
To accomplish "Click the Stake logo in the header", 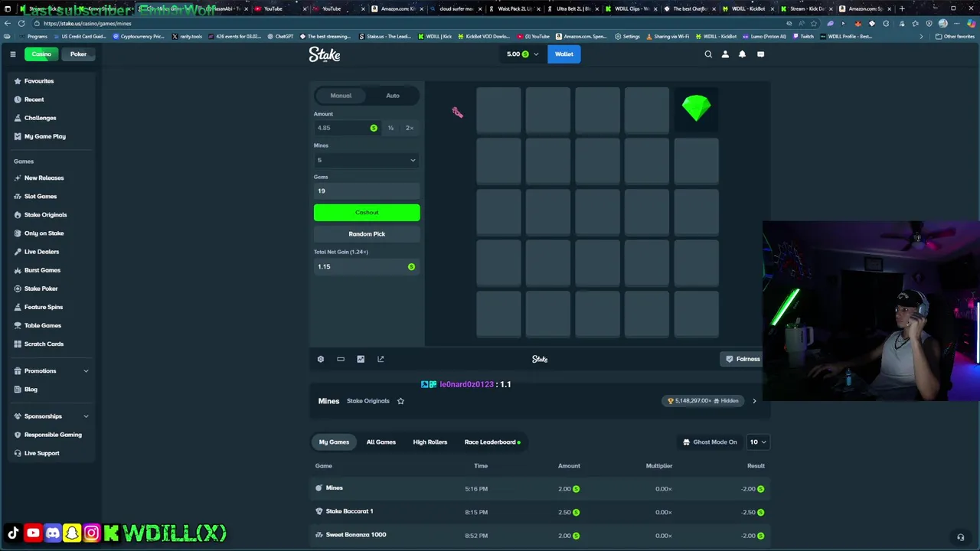I will pos(325,54).
